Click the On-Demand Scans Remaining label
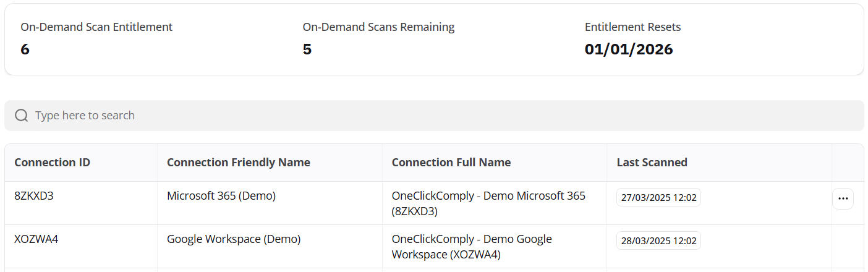The width and height of the screenshot is (868, 272). pyautogui.click(x=378, y=27)
